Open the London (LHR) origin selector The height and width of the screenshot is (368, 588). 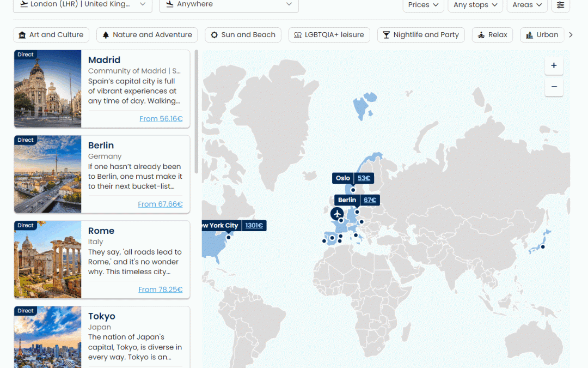tap(82, 4)
